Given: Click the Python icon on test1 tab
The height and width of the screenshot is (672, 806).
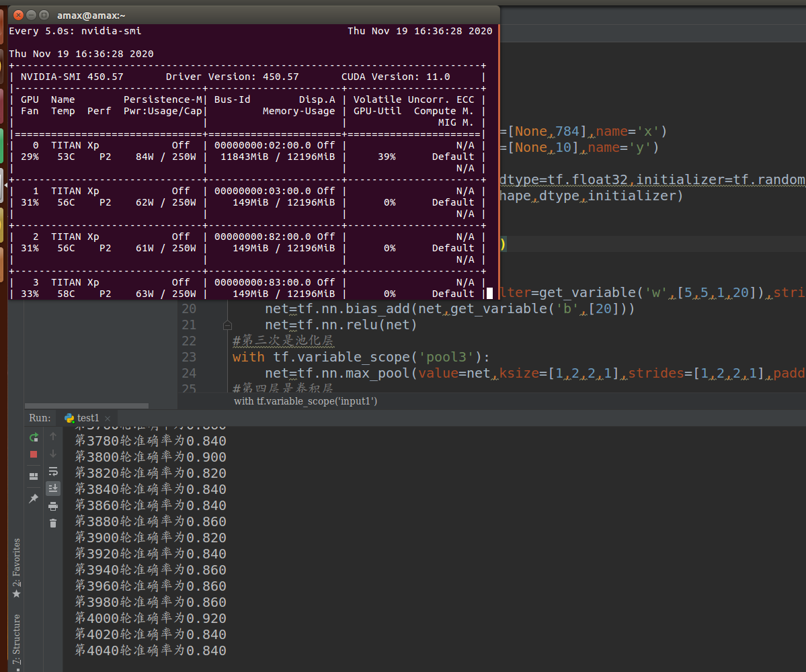Looking at the screenshot, I should tap(69, 418).
